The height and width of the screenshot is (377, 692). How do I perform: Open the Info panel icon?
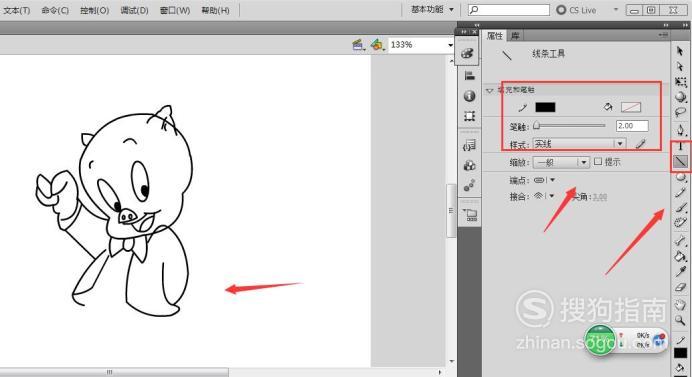pyautogui.click(x=469, y=96)
